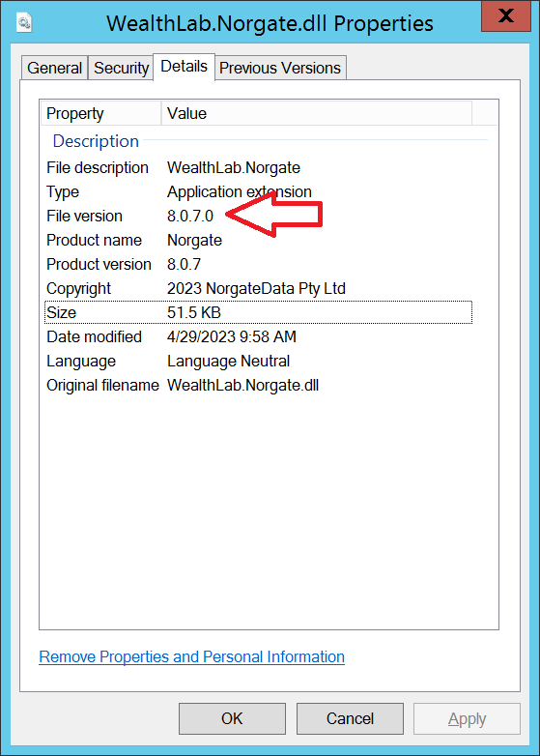Open Remove Properties and Personal Information link
The width and height of the screenshot is (540, 756).
pyautogui.click(x=191, y=656)
